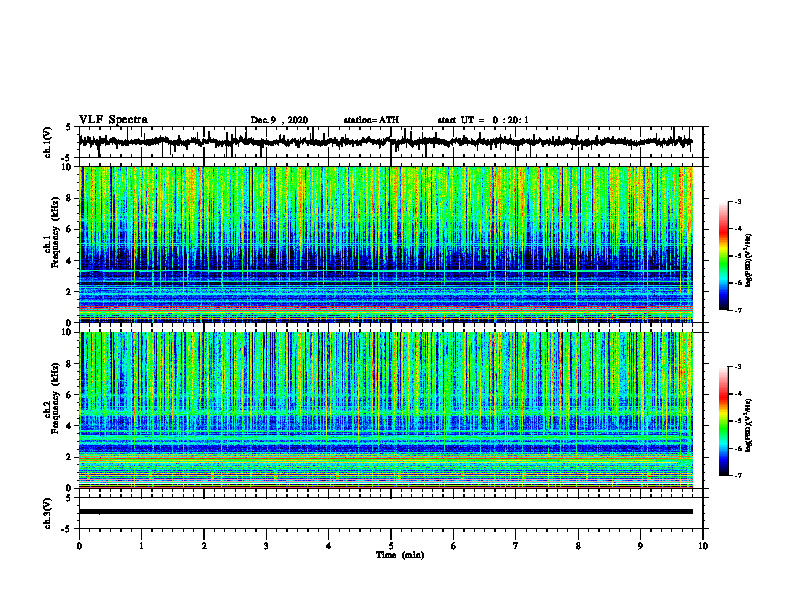Click the "VLF Spectra" plot title
This screenshot has height=612, width=792.
pyautogui.click(x=113, y=120)
